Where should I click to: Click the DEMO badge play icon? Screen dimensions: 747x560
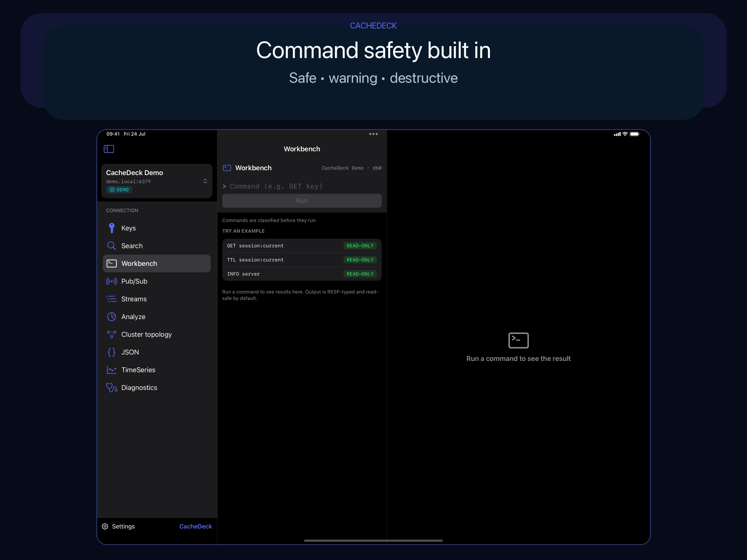pos(112,190)
